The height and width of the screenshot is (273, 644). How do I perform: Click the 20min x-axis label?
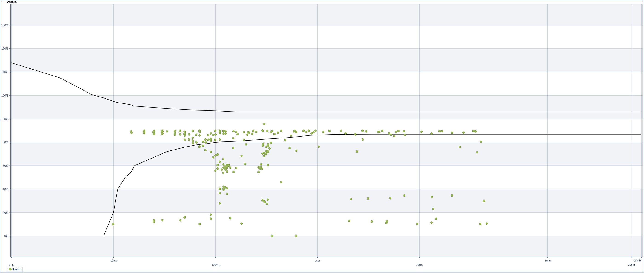point(632,265)
